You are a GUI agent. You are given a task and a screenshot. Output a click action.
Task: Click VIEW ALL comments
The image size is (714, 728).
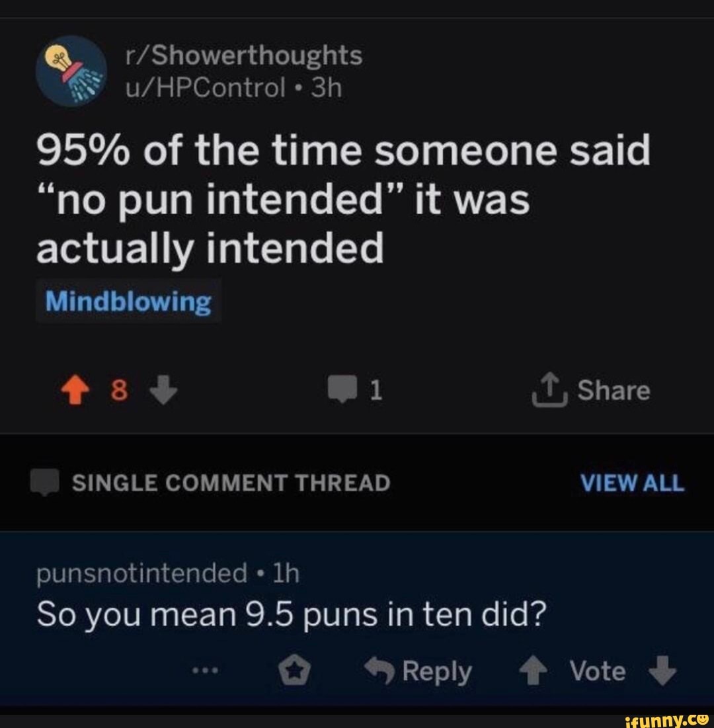click(x=631, y=483)
